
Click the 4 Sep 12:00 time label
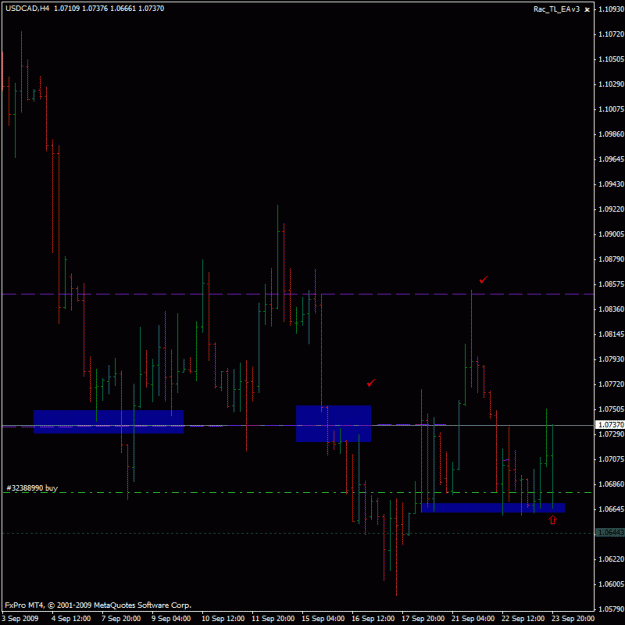coord(73,619)
